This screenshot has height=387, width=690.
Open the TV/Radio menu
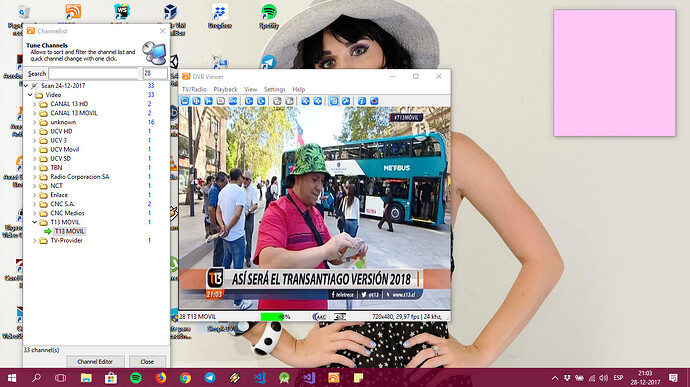click(194, 89)
